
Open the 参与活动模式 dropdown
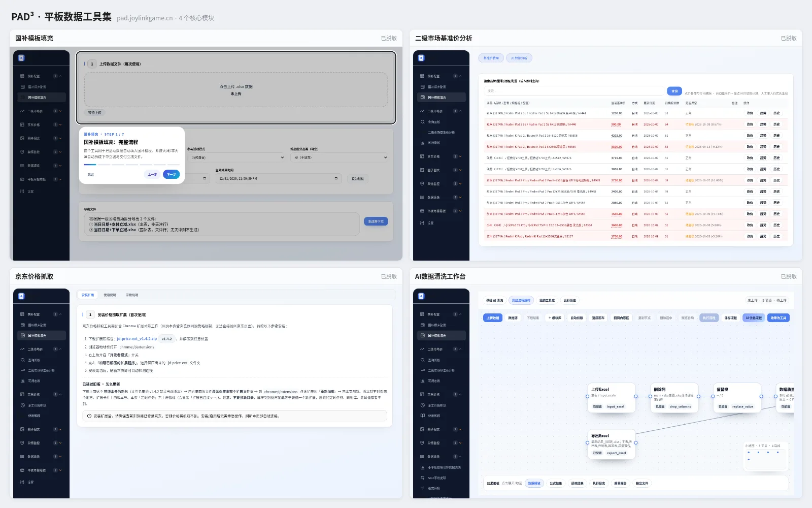[x=236, y=157]
